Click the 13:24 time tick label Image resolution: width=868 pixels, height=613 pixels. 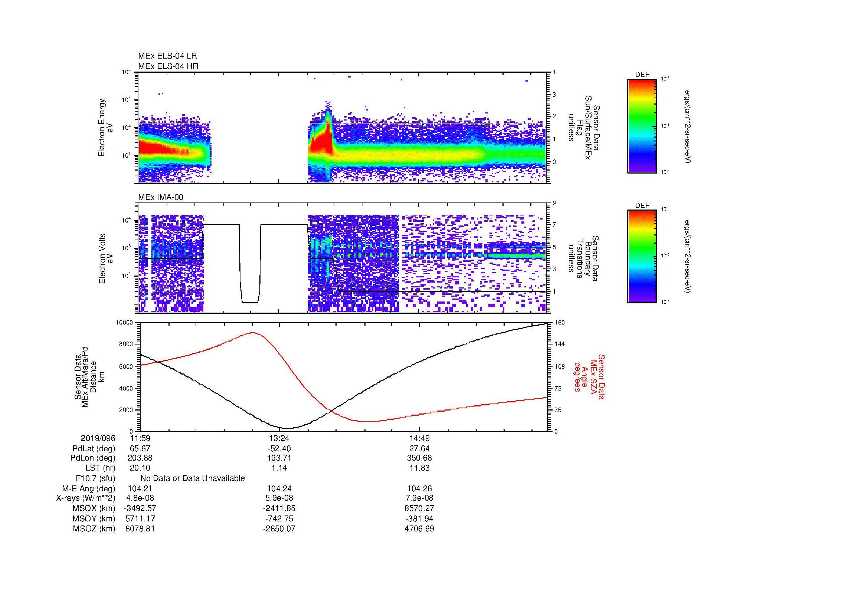tap(279, 438)
